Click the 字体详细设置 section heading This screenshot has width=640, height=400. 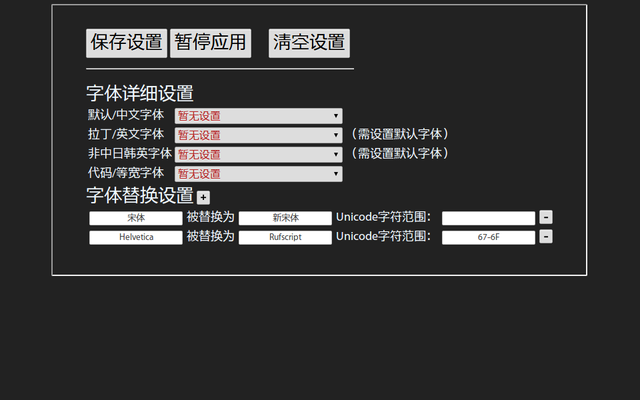click(x=140, y=94)
